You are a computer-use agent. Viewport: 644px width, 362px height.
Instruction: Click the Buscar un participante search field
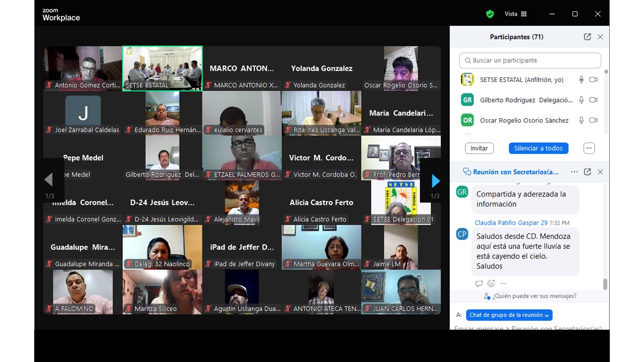[x=530, y=60]
